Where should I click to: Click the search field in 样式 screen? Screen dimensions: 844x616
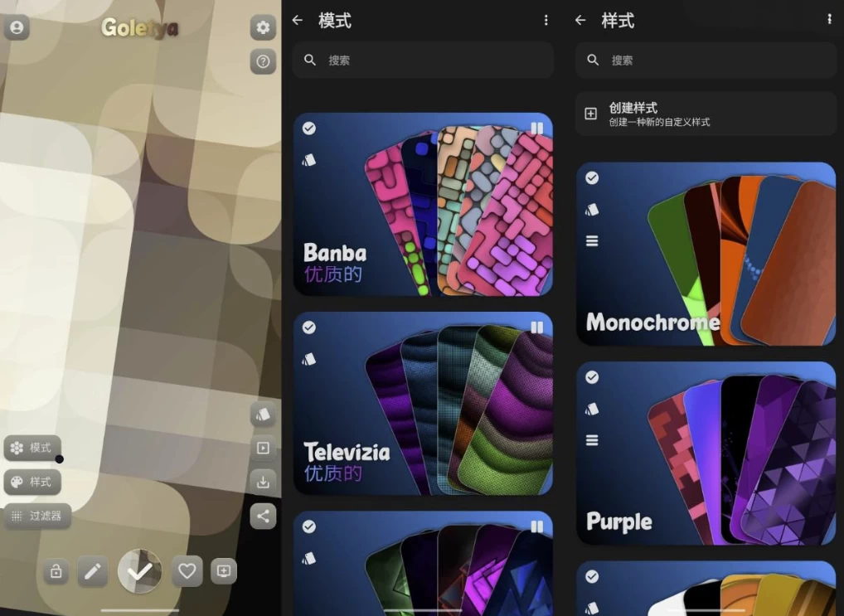tap(706, 61)
